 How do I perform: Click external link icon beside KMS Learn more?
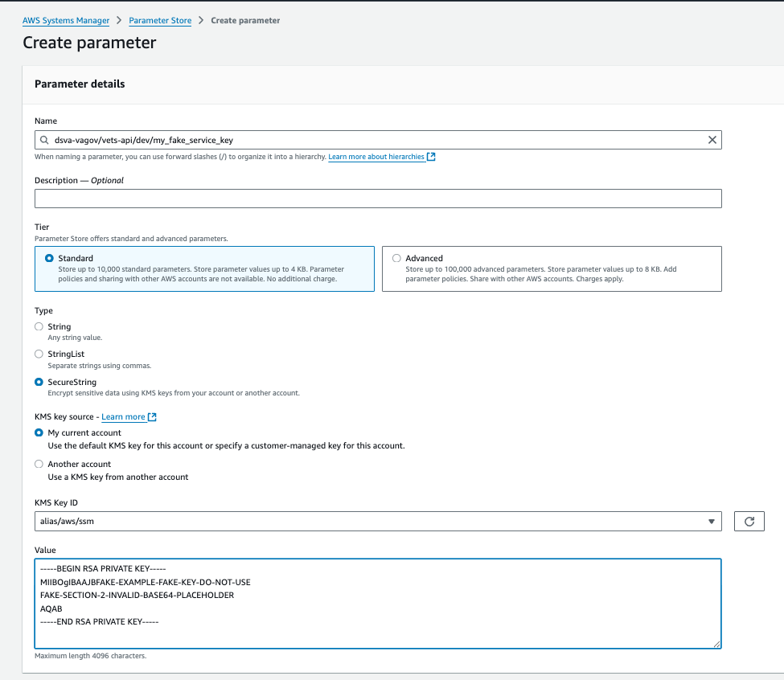153,417
